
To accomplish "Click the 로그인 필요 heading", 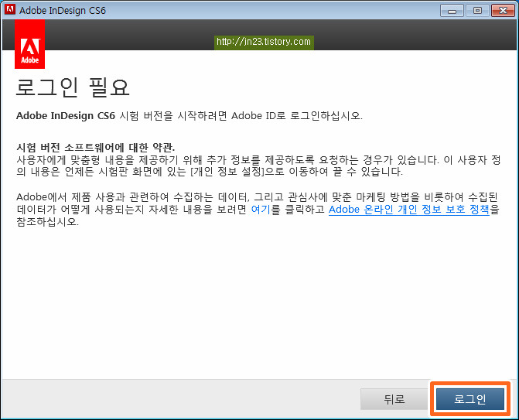I will point(72,87).
